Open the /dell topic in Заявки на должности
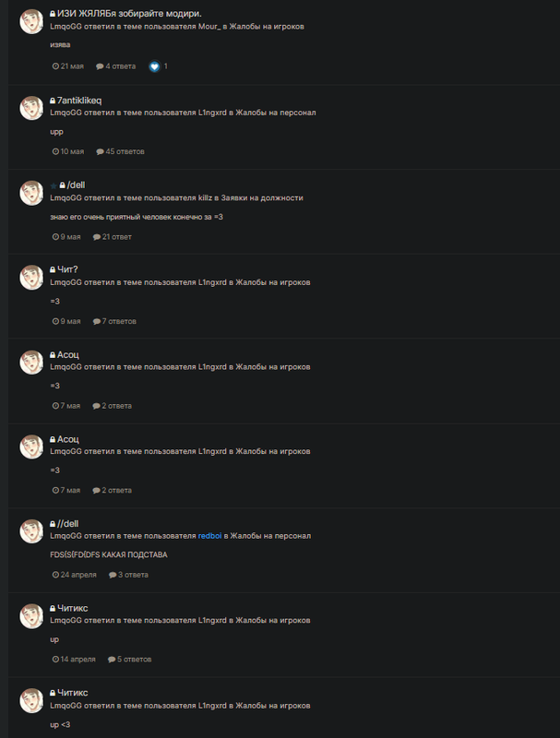 (76, 185)
